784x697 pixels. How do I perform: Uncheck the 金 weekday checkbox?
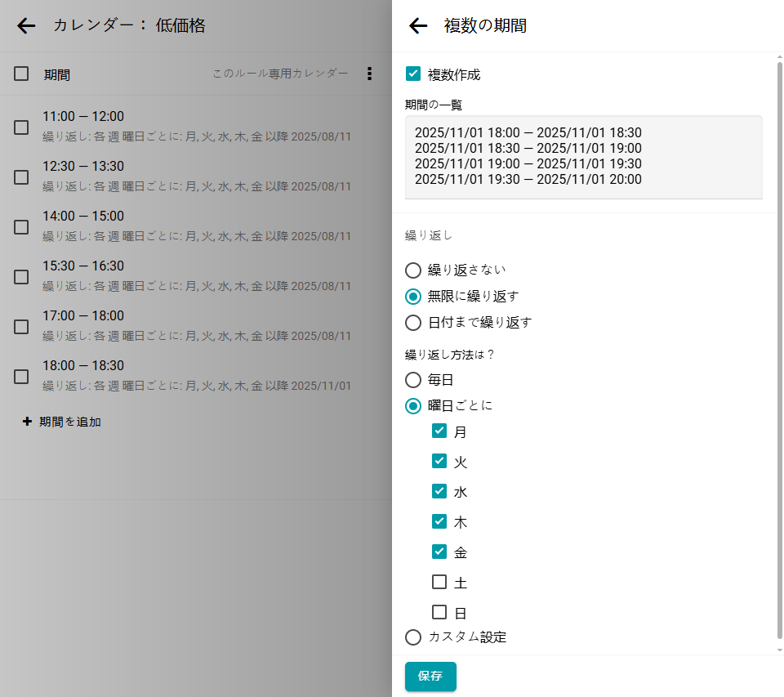click(x=439, y=552)
